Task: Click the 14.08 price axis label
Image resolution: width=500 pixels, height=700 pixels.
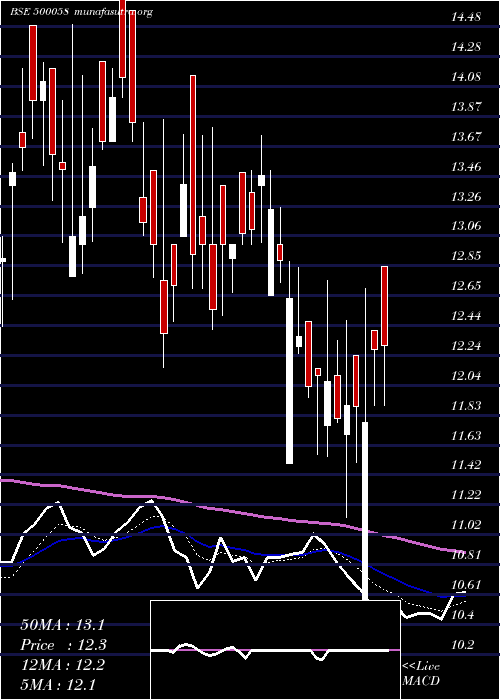Action: tap(466, 77)
